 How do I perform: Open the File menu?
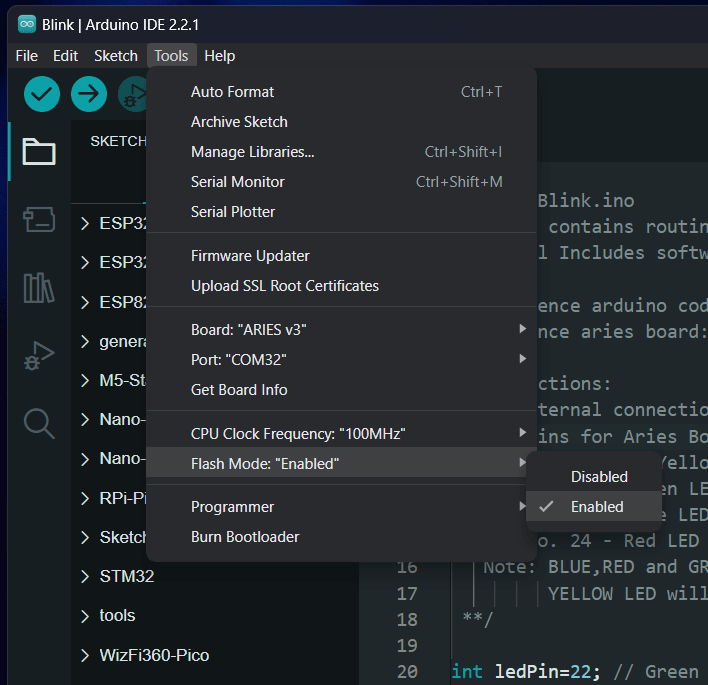pyautogui.click(x=27, y=56)
